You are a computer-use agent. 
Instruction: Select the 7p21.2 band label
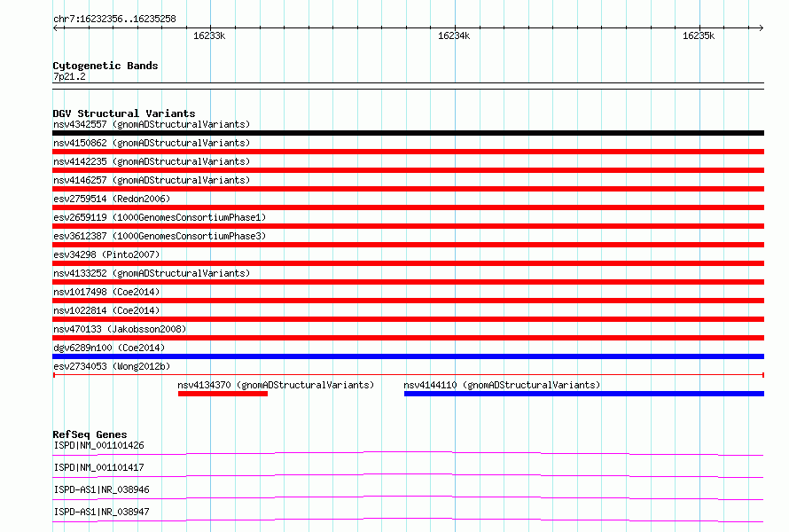[x=69, y=76]
